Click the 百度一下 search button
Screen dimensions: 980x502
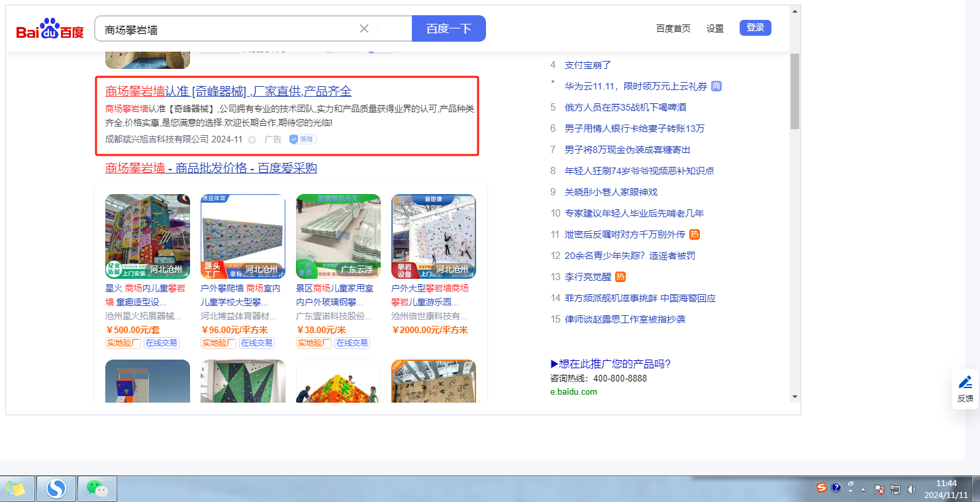(449, 28)
